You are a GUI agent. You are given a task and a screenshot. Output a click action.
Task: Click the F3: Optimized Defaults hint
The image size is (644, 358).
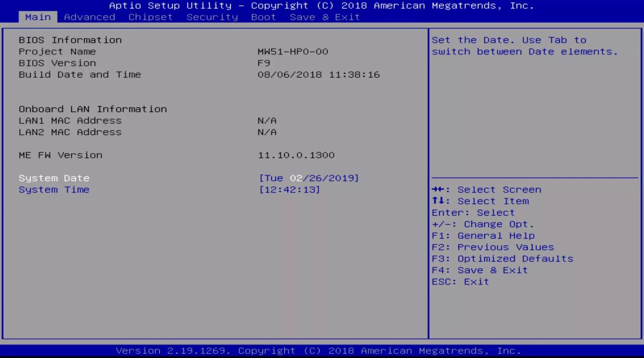click(x=503, y=259)
